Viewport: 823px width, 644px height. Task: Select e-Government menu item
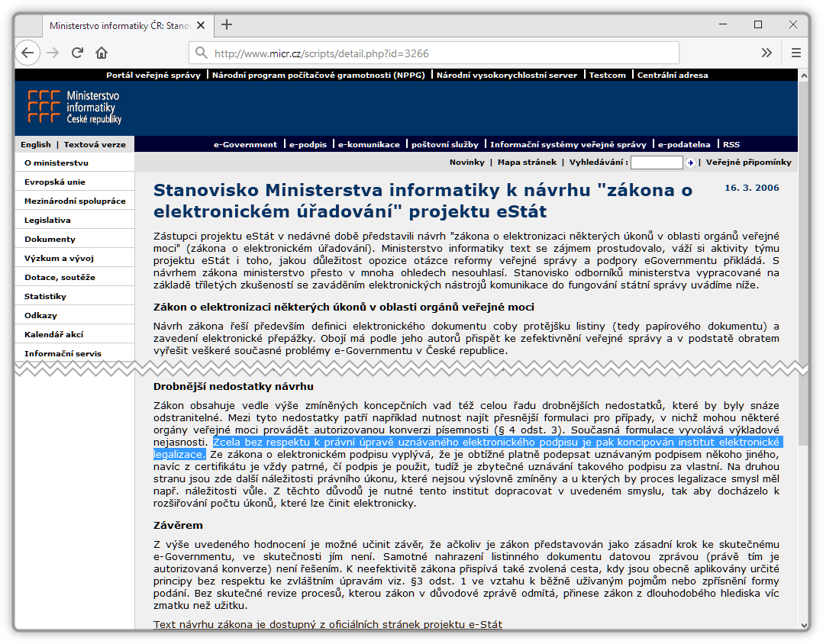[245, 144]
